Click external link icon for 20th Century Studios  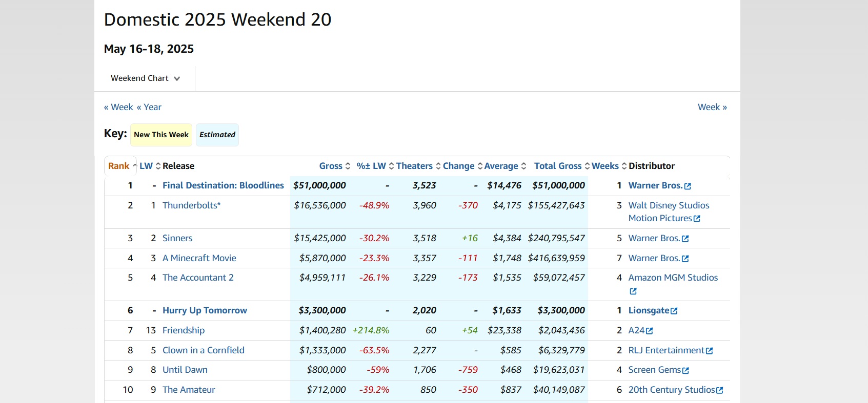coord(720,390)
